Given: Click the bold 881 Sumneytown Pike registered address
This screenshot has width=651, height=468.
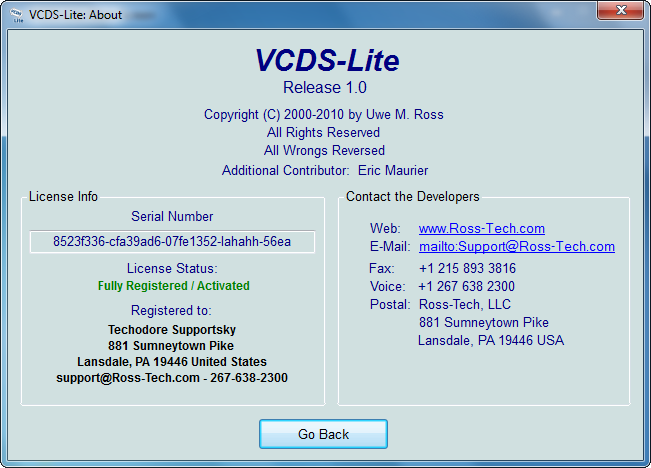Looking at the screenshot, I should (x=171, y=345).
